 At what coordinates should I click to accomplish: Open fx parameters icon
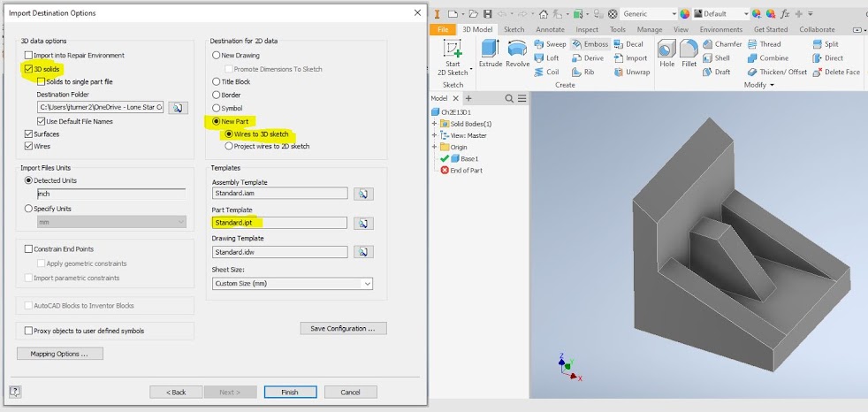click(786, 14)
